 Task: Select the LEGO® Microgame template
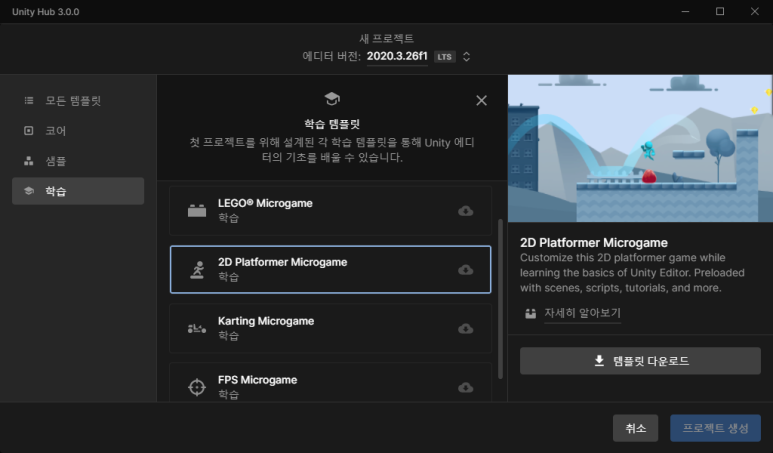(x=330, y=210)
